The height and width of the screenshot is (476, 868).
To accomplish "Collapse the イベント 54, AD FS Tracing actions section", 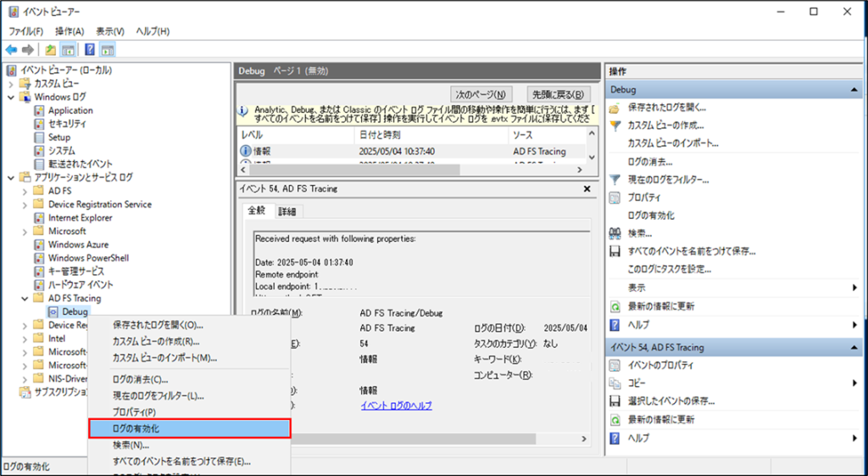I will coord(854,347).
